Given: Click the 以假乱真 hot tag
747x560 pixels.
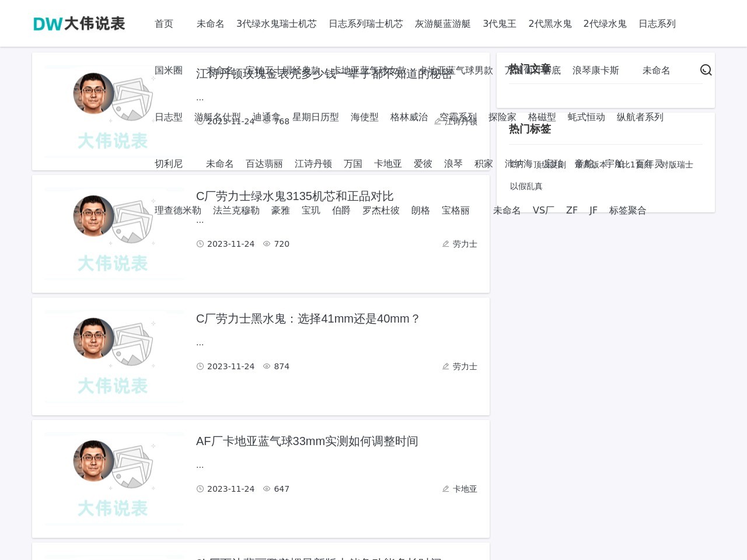Looking at the screenshot, I should 526,186.
